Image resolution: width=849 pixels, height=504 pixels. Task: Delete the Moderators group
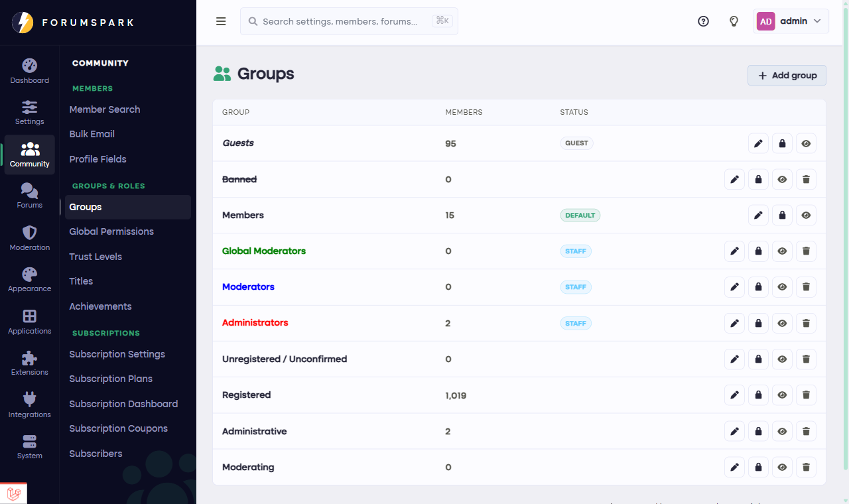807,287
